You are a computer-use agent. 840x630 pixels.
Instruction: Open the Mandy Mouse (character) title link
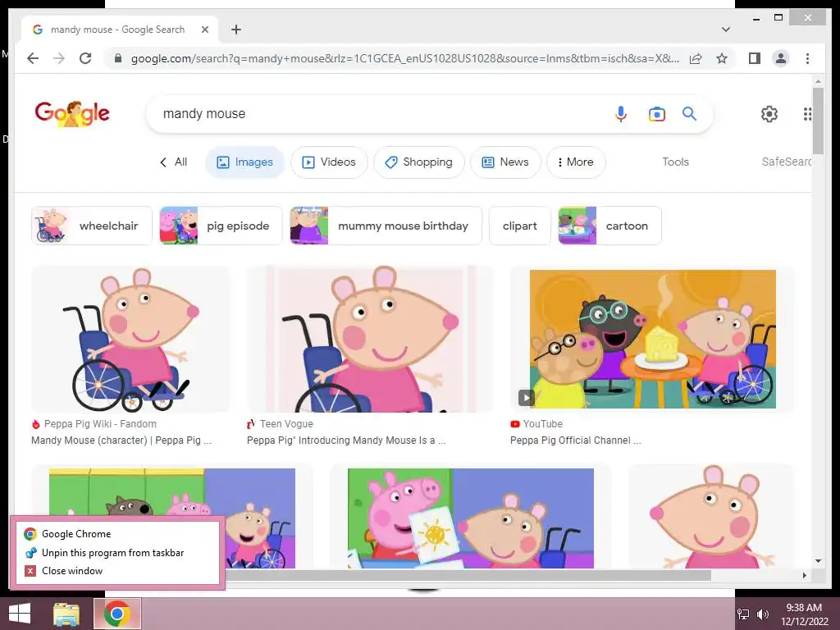(x=121, y=441)
